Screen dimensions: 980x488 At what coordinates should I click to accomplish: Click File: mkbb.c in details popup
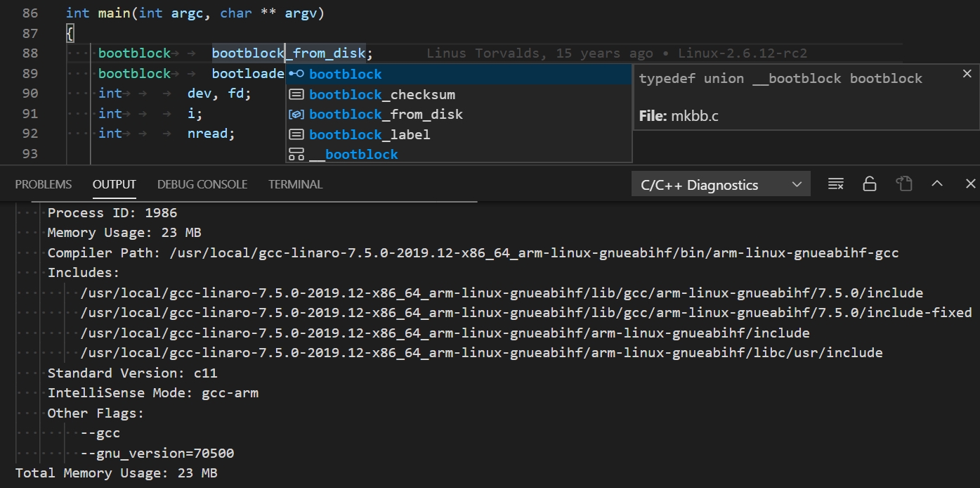click(x=679, y=116)
